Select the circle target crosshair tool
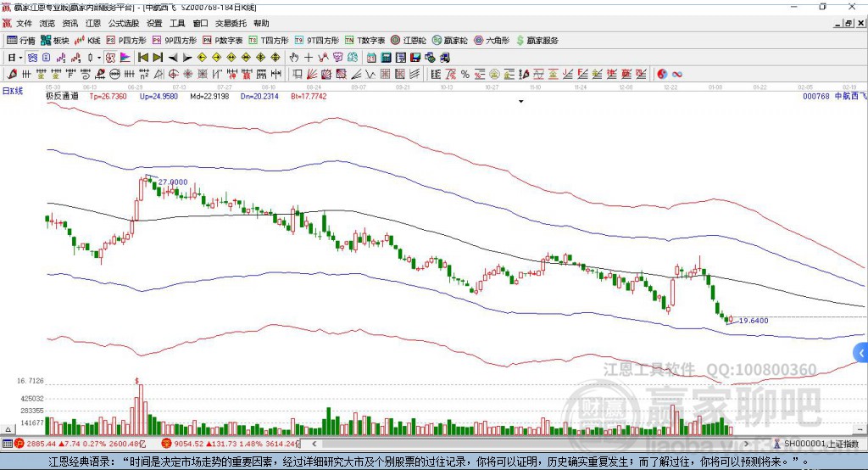This screenshot has height=470, width=868. [173, 75]
